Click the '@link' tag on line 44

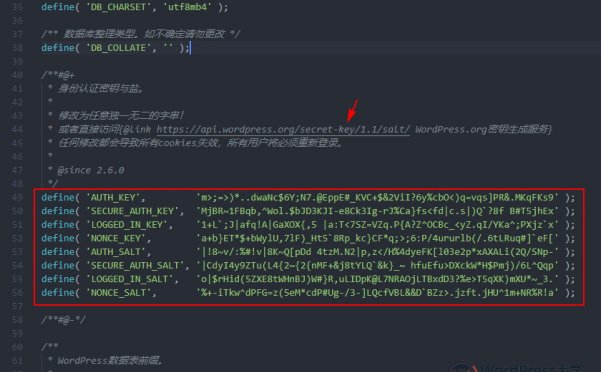137,129
